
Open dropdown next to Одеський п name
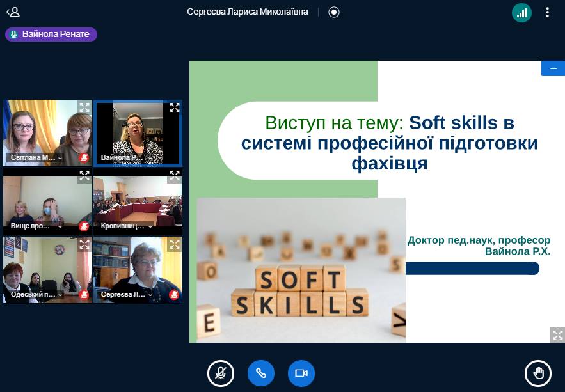click(x=60, y=295)
